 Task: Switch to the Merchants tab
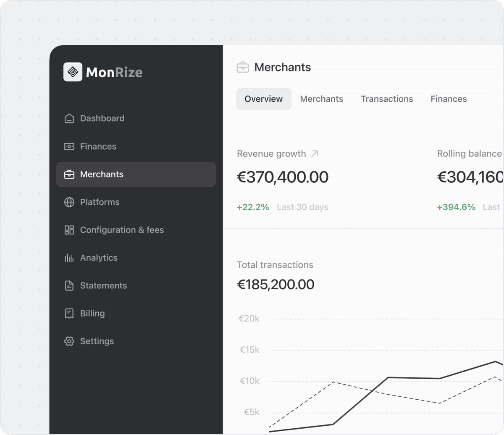pos(321,99)
